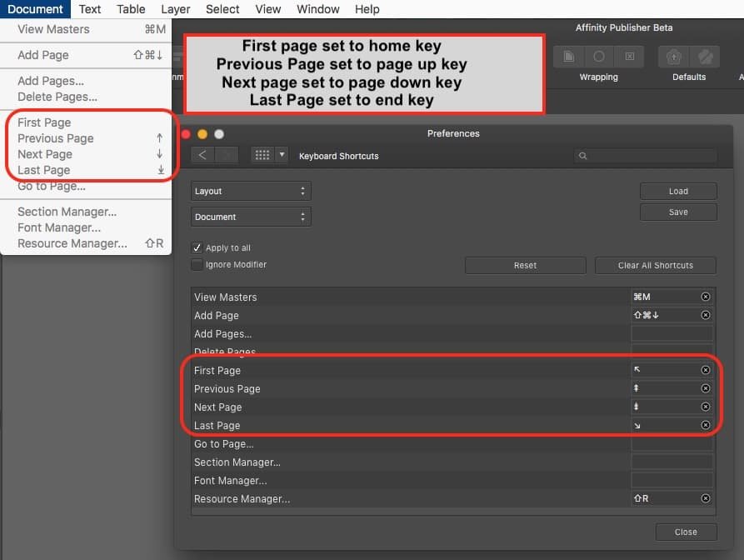Click the Add Pages shortcut field

672,333
